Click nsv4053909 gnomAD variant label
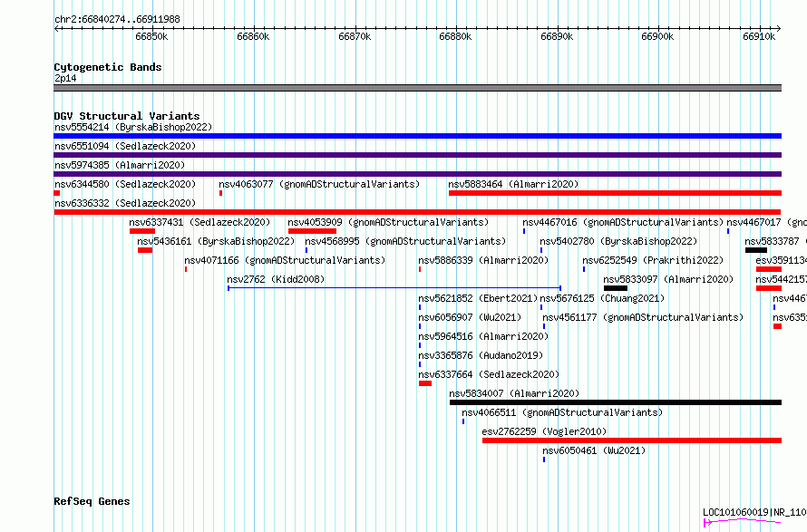This screenshot has height=532, width=807. [388, 222]
